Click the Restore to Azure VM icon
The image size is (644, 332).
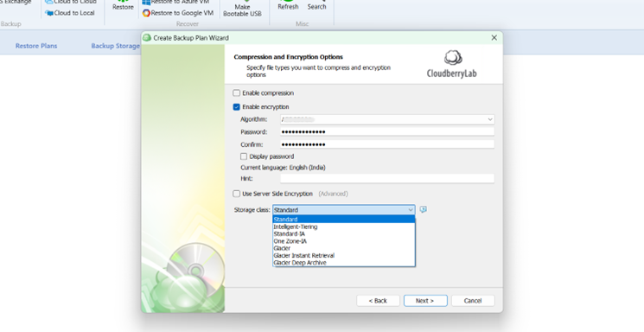pyautogui.click(x=146, y=2)
